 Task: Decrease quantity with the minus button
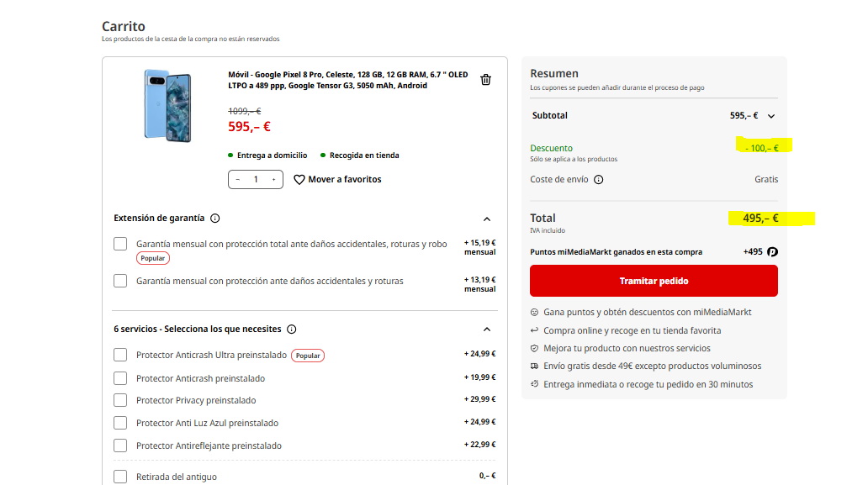[238, 180]
